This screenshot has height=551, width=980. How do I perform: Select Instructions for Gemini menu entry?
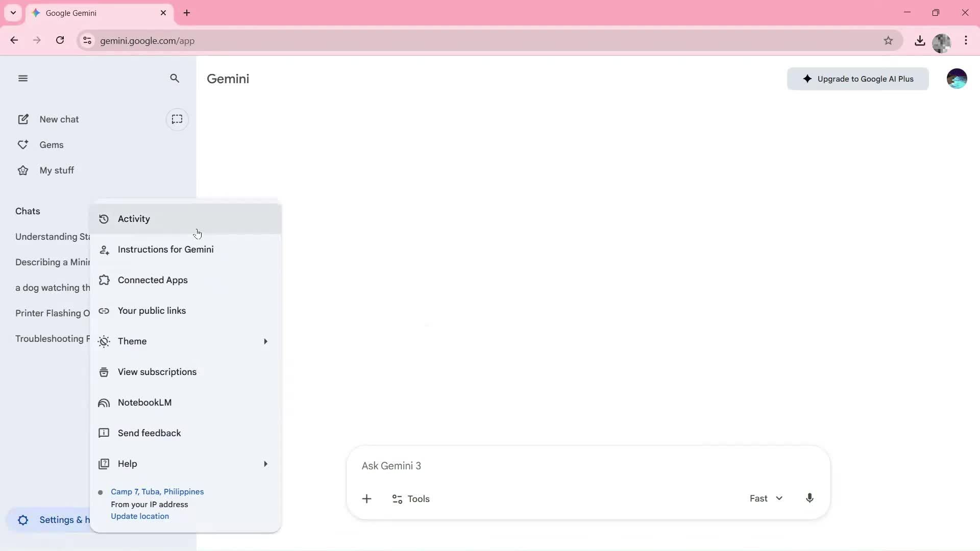pos(166,249)
